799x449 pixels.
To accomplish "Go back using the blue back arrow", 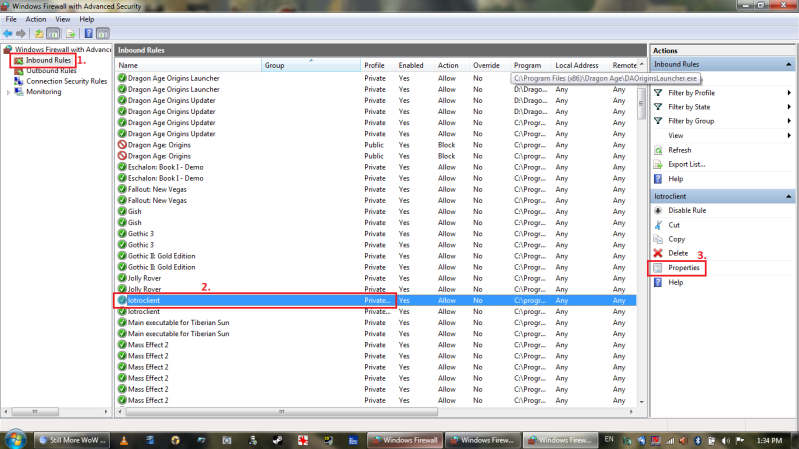I will pyautogui.click(x=8, y=34).
